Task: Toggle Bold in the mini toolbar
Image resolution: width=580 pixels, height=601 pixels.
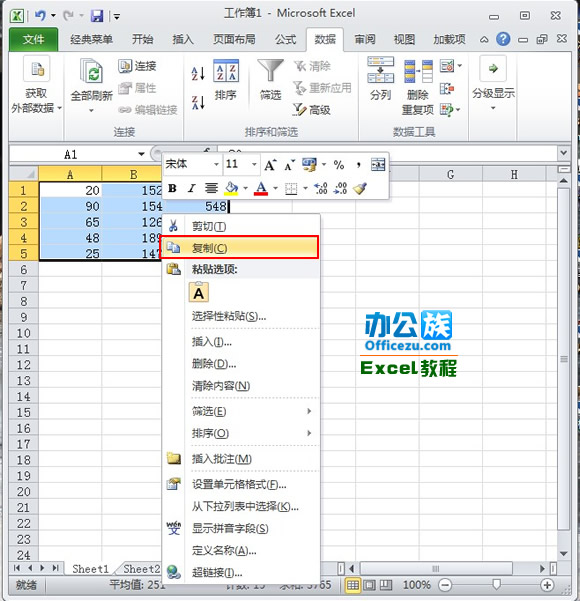Action: click(172, 188)
